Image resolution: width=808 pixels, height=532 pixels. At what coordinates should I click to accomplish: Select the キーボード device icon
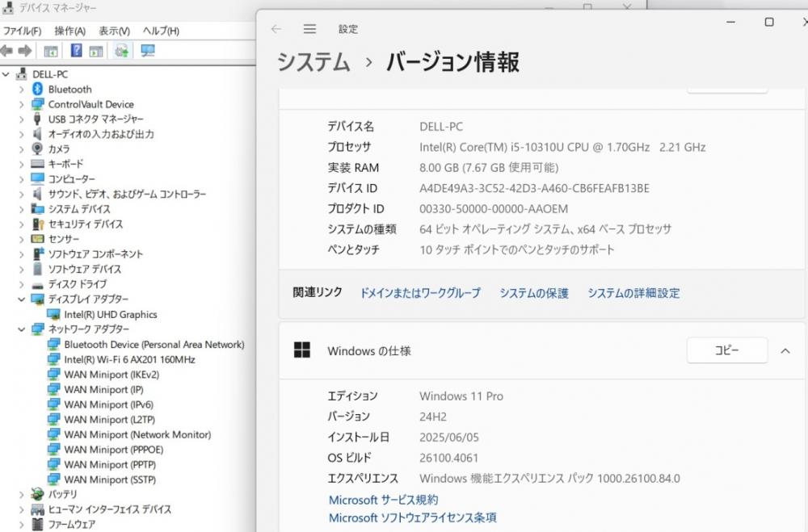pos(38,164)
